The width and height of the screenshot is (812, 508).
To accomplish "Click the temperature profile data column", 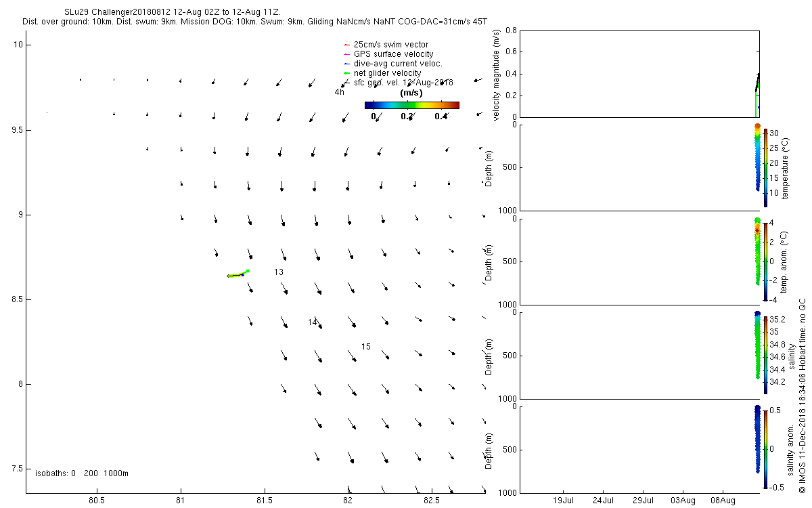I will [758, 158].
